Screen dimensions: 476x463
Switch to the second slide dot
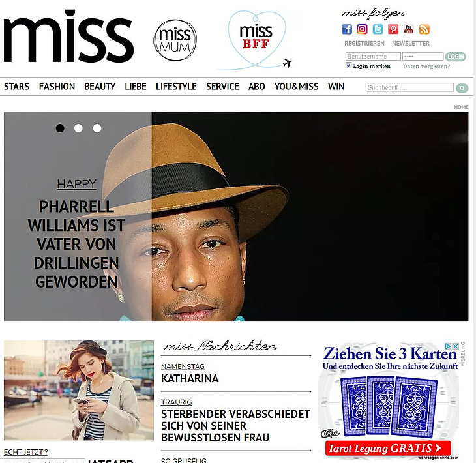pos(78,128)
